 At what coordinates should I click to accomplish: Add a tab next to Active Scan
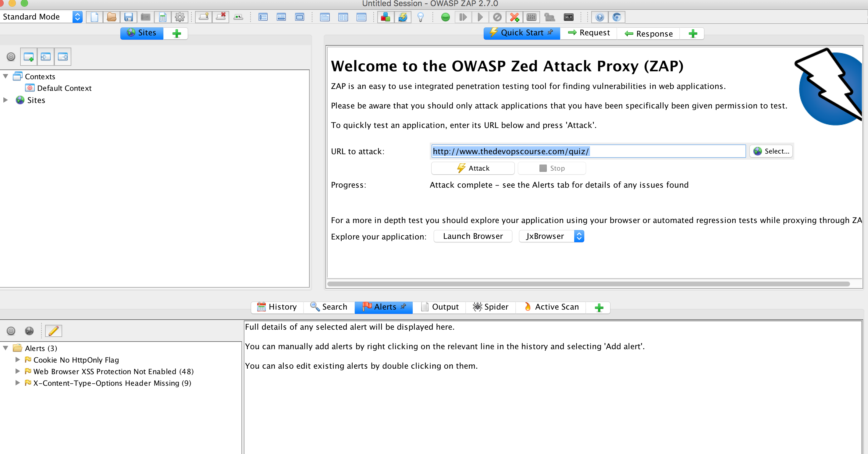point(599,307)
